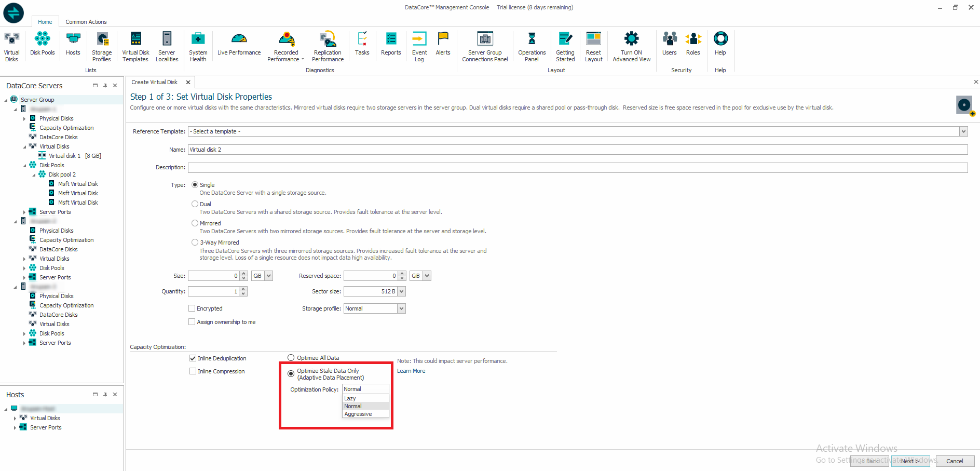Click the Learn More link
Viewport: 980px width, 471px height.
point(411,371)
